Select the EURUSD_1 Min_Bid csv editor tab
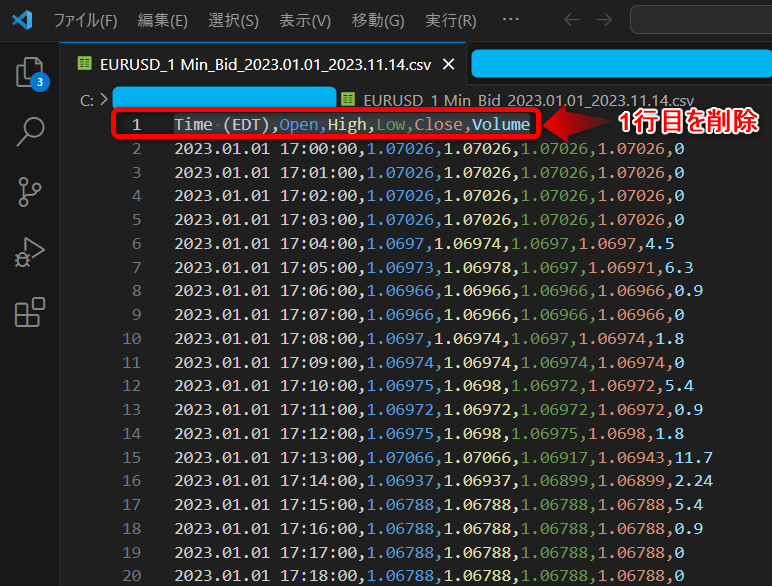This screenshot has height=586, width=772. (265, 65)
